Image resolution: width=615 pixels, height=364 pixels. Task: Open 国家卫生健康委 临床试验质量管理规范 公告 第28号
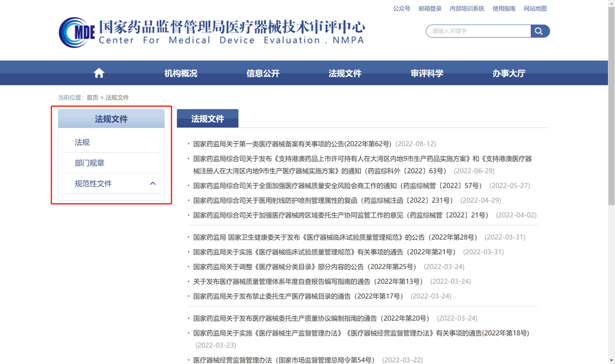click(x=335, y=237)
